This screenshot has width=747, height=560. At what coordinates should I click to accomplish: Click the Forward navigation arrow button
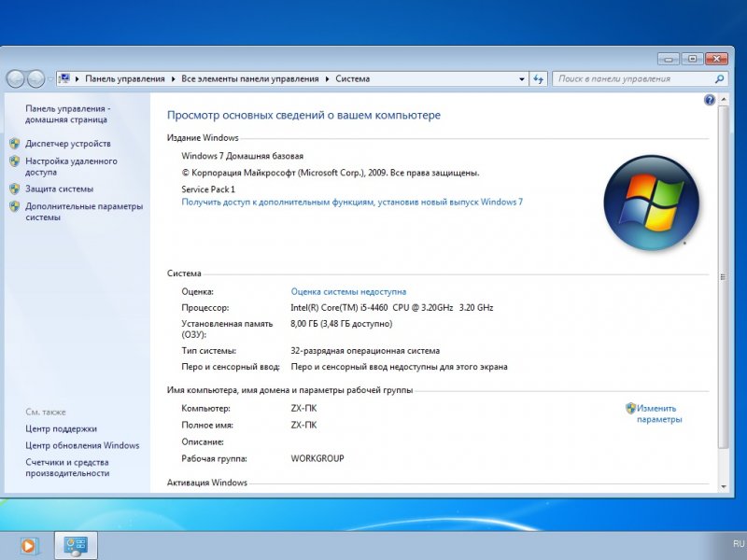point(35,79)
